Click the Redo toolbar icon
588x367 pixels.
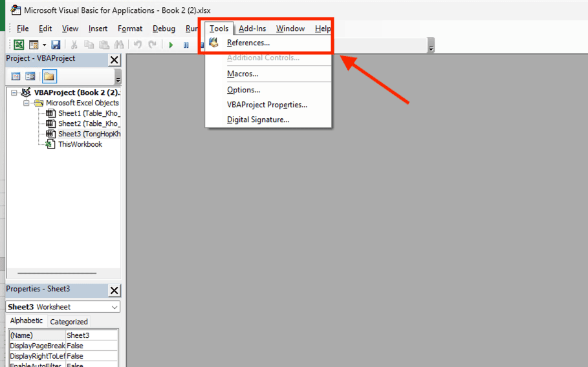152,45
